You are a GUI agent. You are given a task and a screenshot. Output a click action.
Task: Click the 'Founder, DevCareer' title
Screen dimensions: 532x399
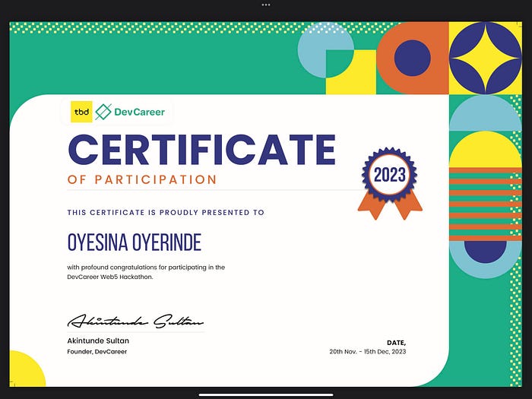click(97, 351)
